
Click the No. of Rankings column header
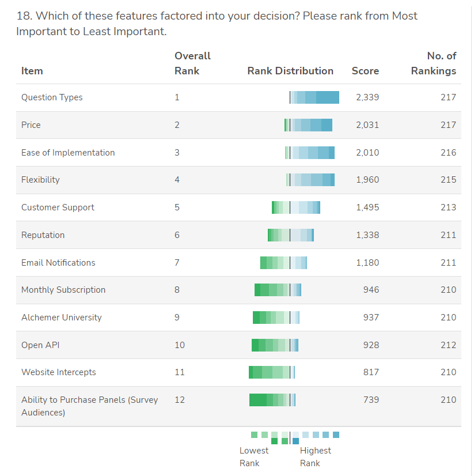point(433,63)
